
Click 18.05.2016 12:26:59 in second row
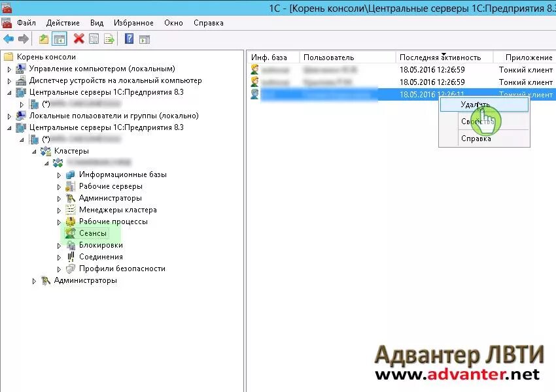(x=432, y=82)
